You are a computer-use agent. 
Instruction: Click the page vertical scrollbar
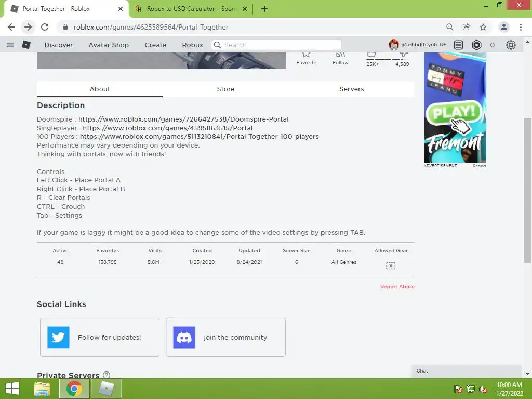tap(527, 190)
